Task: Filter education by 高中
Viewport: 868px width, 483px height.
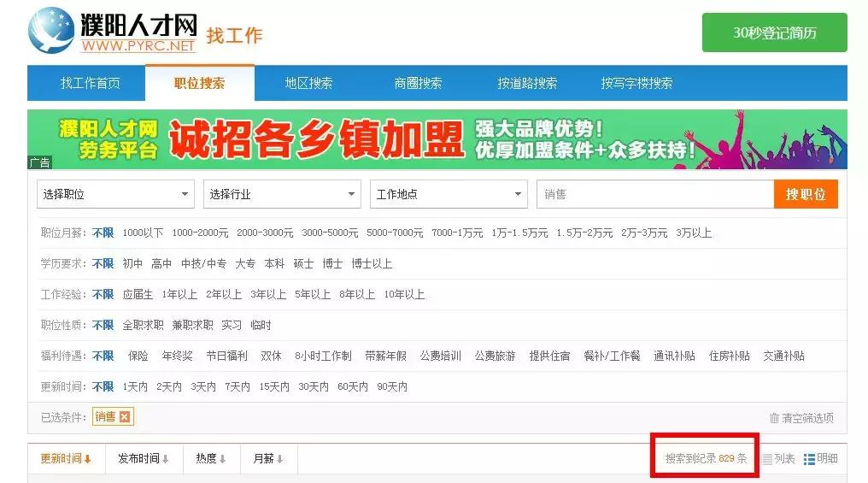Action: 161,263
